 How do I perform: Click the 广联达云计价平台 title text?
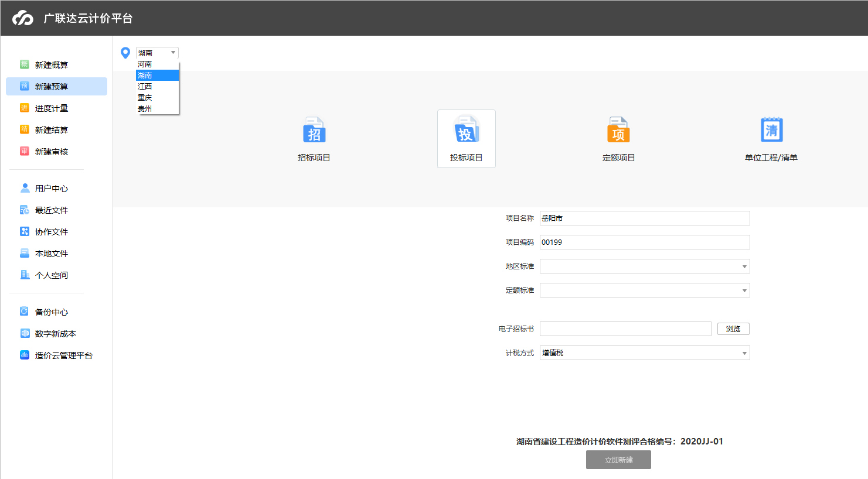(x=88, y=18)
